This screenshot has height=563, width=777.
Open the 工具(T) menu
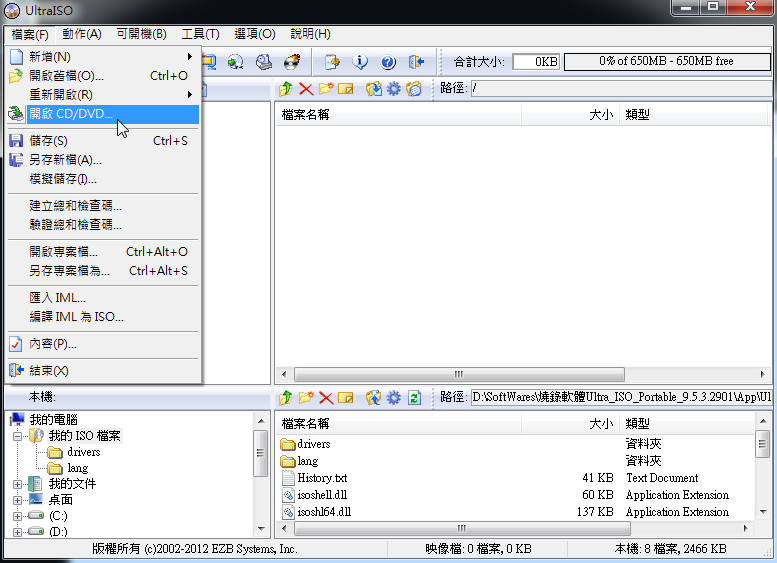tap(200, 34)
